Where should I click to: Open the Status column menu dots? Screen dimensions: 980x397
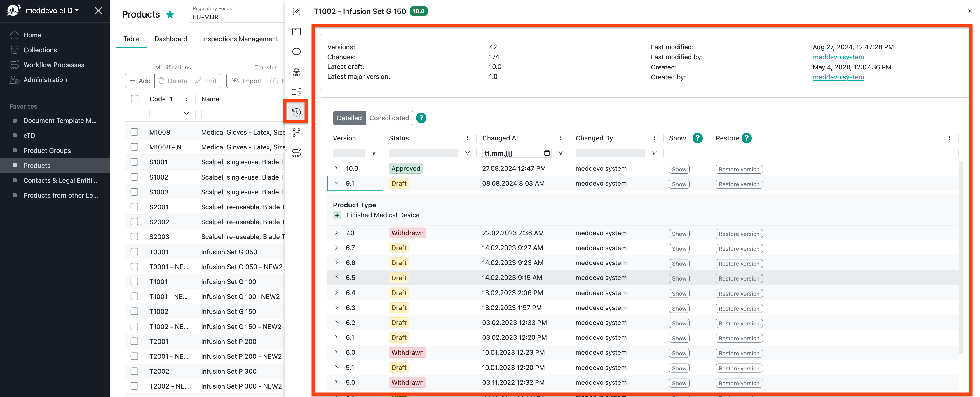pos(467,138)
